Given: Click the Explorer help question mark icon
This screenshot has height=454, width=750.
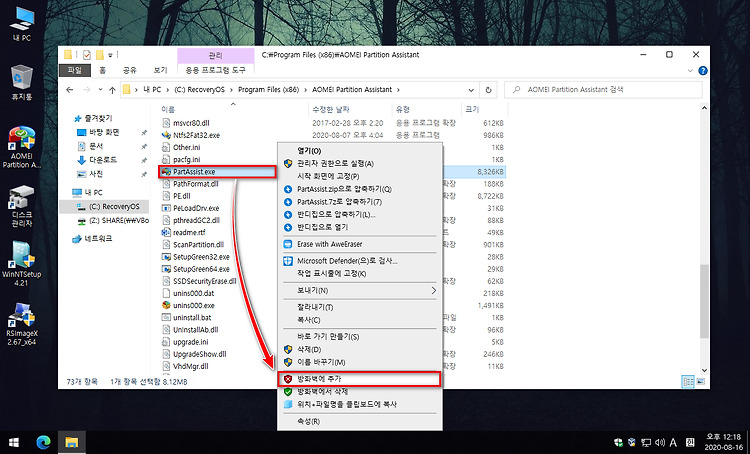Looking at the screenshot, I should coord(703,71).
